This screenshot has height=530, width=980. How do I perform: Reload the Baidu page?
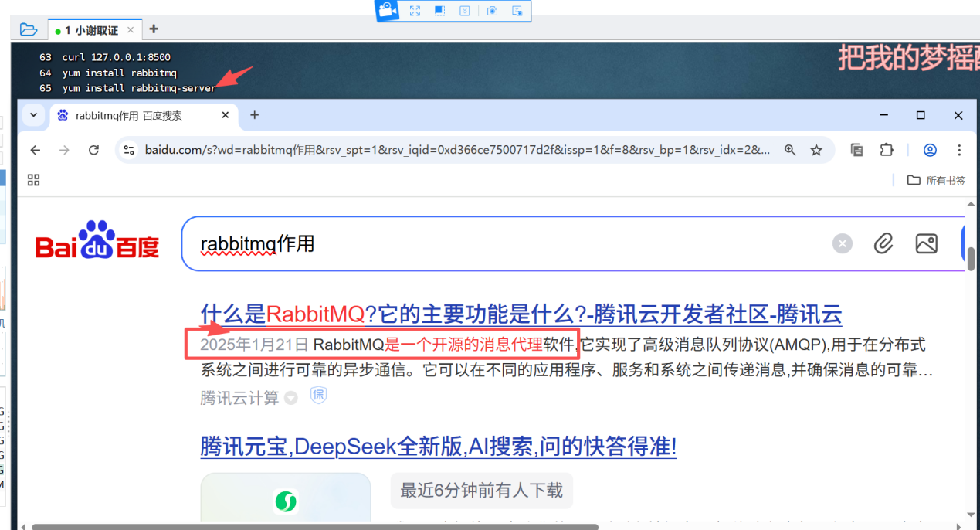(x=93, y=150)
